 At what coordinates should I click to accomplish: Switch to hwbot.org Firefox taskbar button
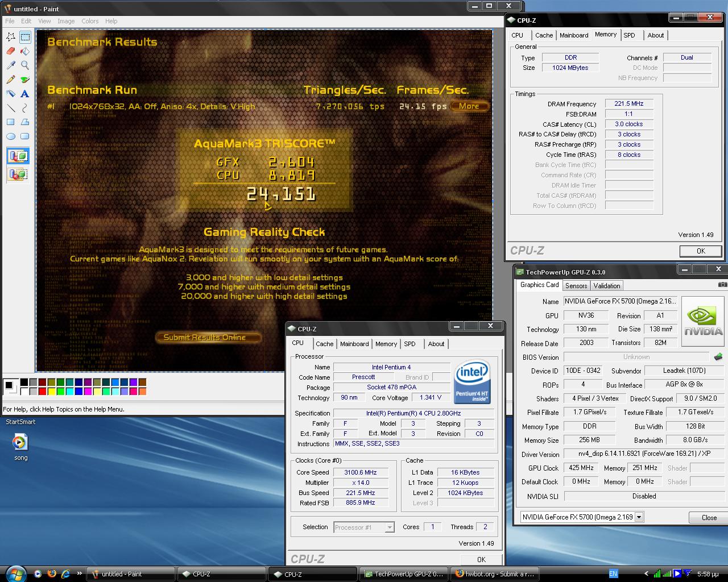click(x=494, y=574)
